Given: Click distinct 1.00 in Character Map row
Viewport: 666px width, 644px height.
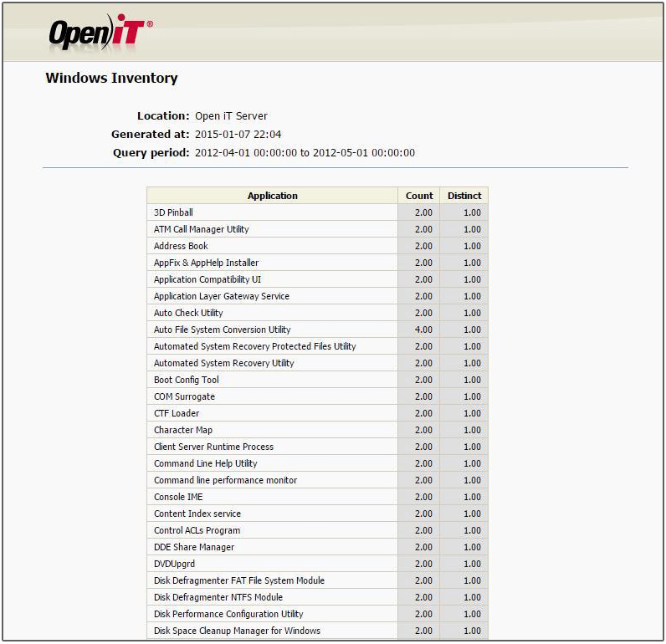Looking at the screenshot, I should (472, 430).
